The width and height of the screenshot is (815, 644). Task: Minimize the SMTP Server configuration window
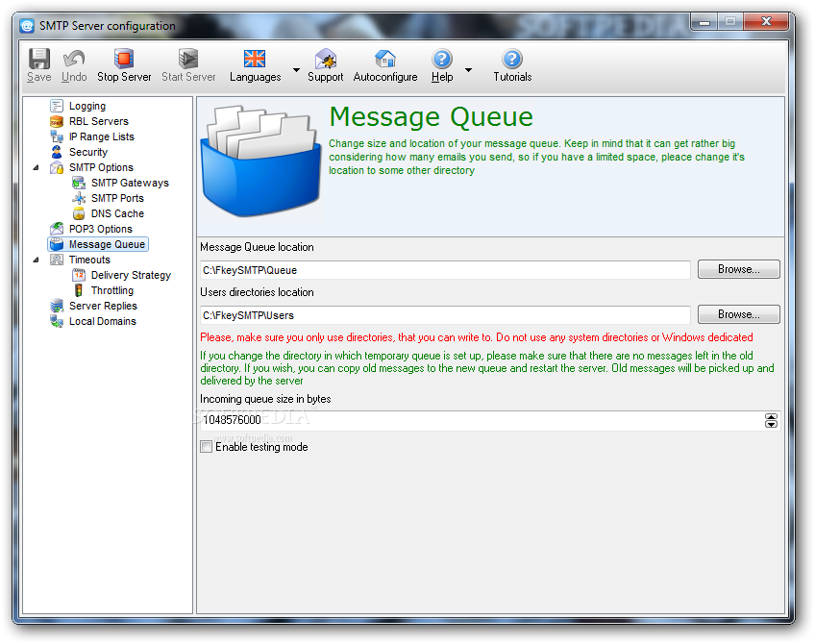click(704, 22)
